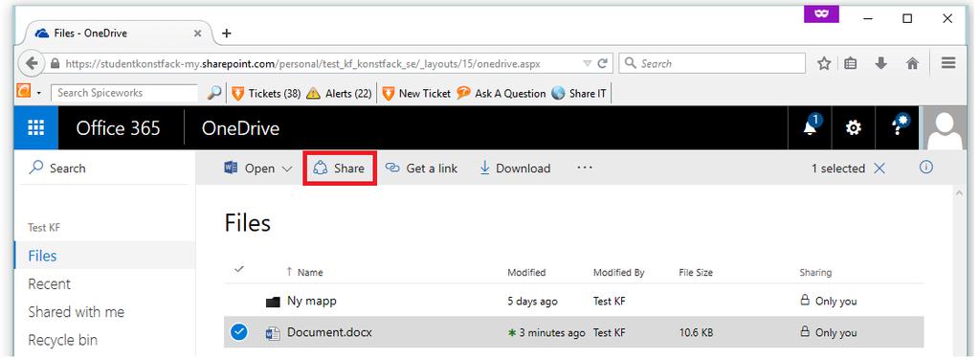Open the settings gear in the Office 365 header
This screenshot has height=360, width=980.
pos(853,127)
